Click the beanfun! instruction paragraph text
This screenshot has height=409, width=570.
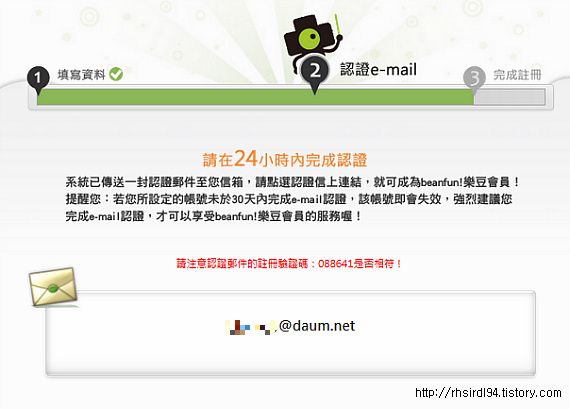(x=293, y=199)
